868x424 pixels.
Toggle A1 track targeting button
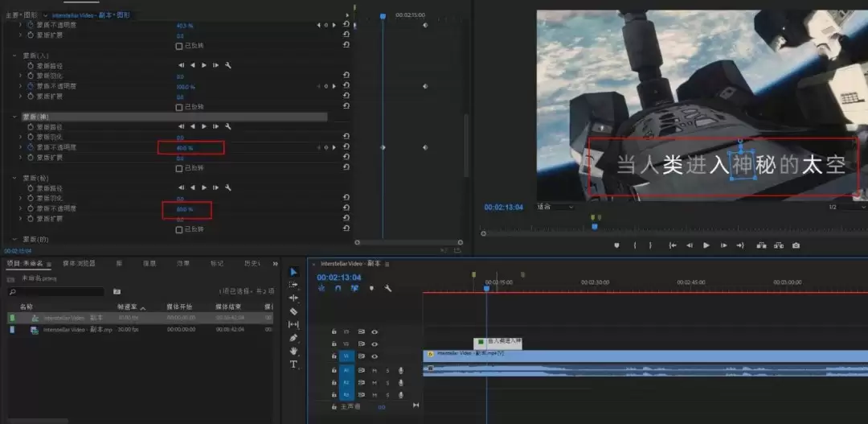coord(346,370)
